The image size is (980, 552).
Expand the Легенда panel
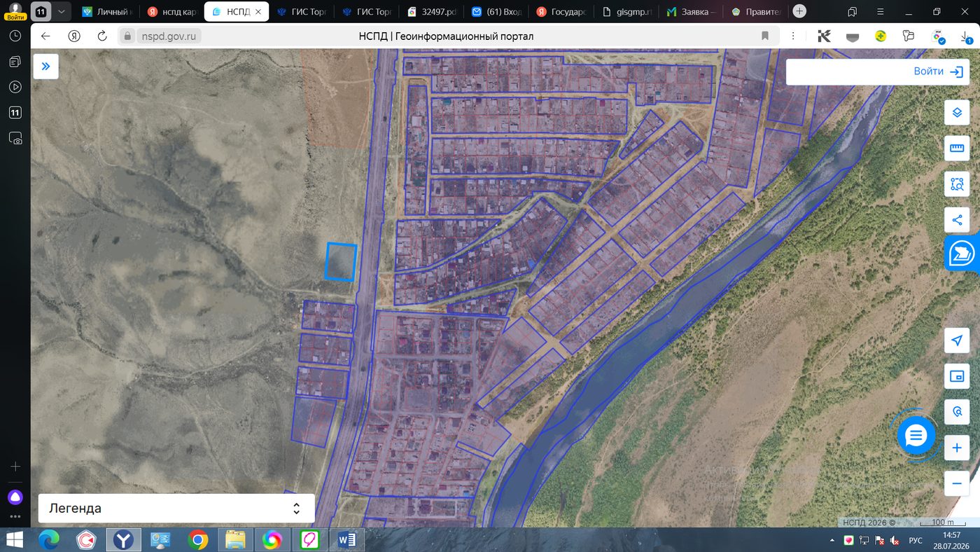pyautogui.click(x=176, y=509)
